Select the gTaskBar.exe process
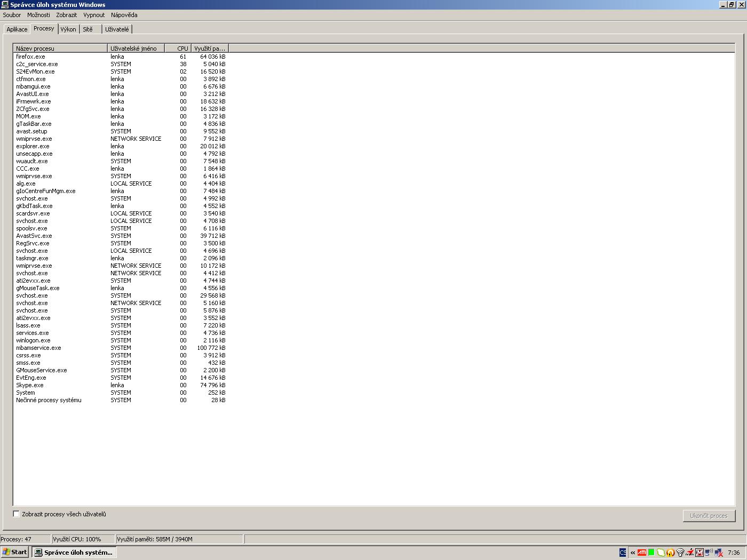747x560 pixels. 121,124
